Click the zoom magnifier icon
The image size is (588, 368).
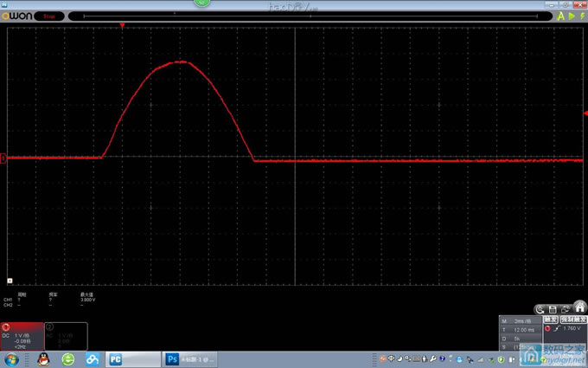[x=540, y=308]
